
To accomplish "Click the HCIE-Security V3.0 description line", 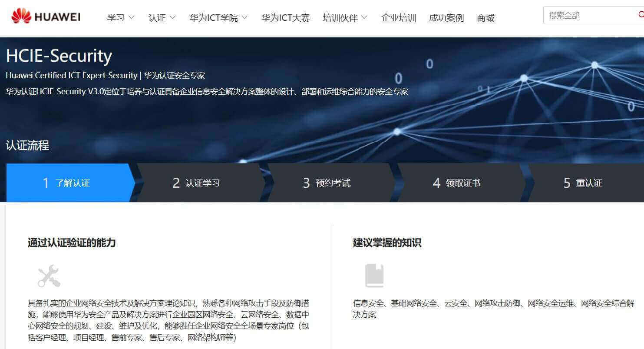I will tap(207, 92).
